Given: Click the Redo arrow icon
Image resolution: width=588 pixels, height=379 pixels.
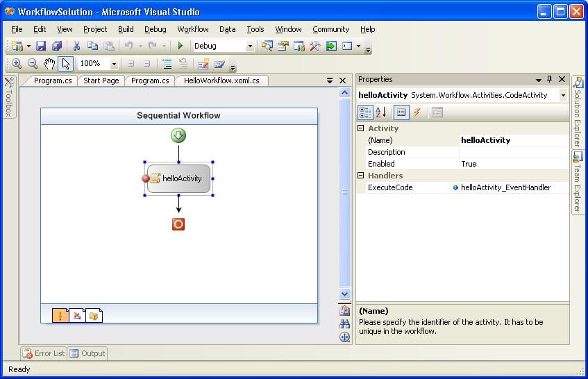Looking at the screenshot, I should click(x=152, y=46).
